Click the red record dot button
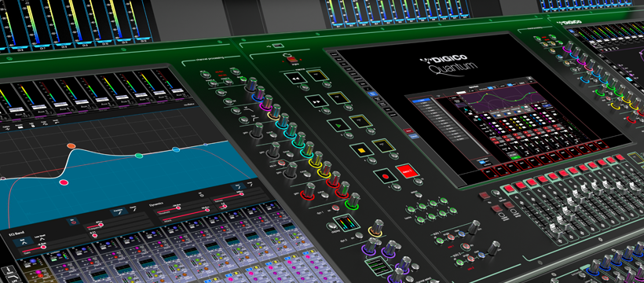644x283 pixels. tap(386, 176)
